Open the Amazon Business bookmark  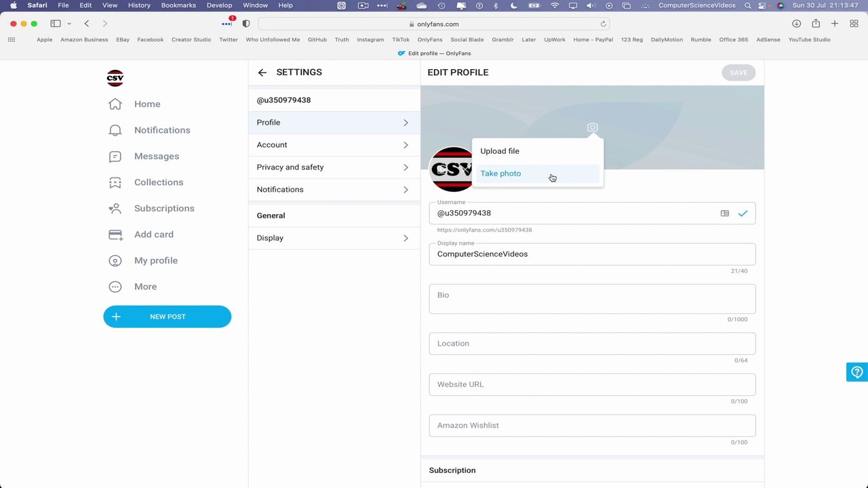click(x=84, y=39)
